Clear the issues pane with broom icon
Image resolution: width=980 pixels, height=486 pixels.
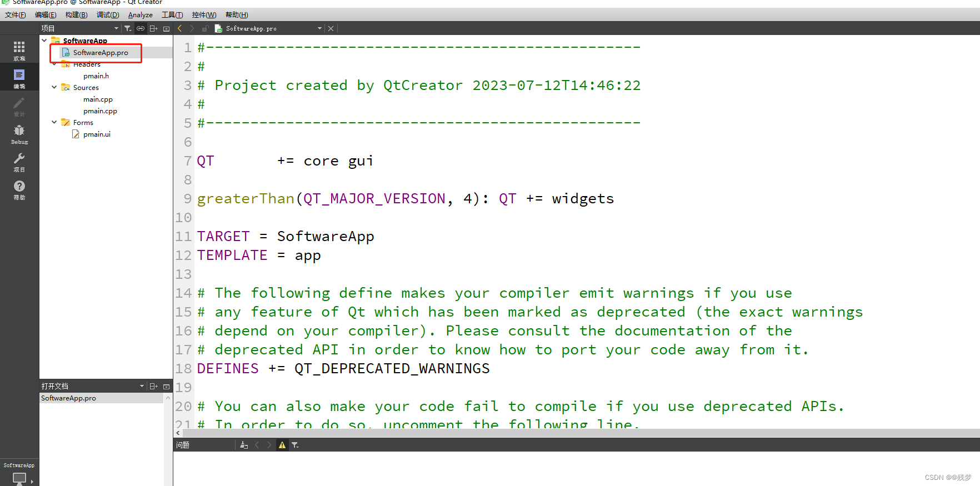point(244,445)
